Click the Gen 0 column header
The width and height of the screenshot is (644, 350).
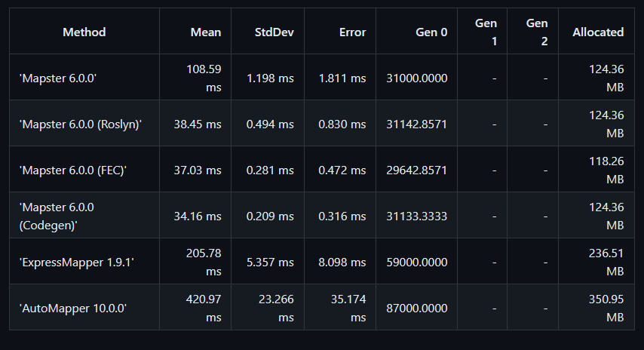tap(431, 32)
